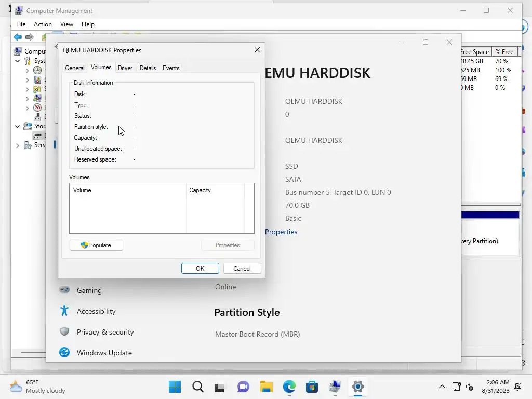Open the File menu in Computer Management
The height and width of the screenshot is (399, 532).
tap(21, 24)
